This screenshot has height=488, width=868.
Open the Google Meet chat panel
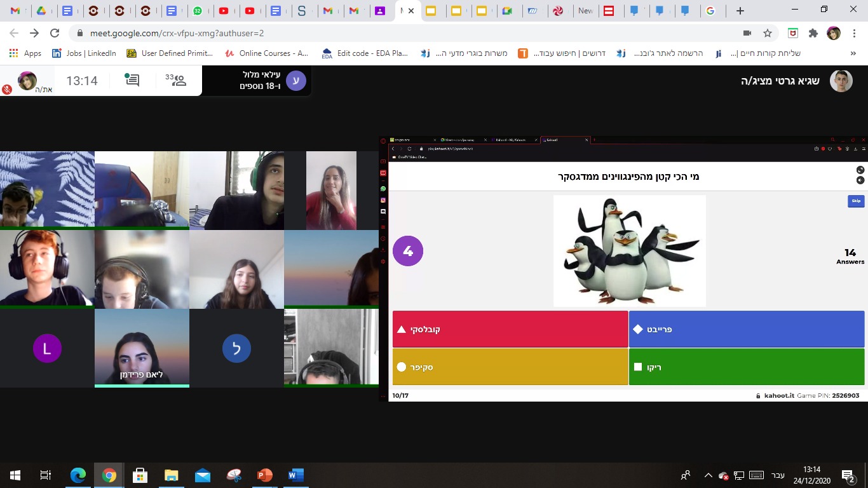click(132, 80)
